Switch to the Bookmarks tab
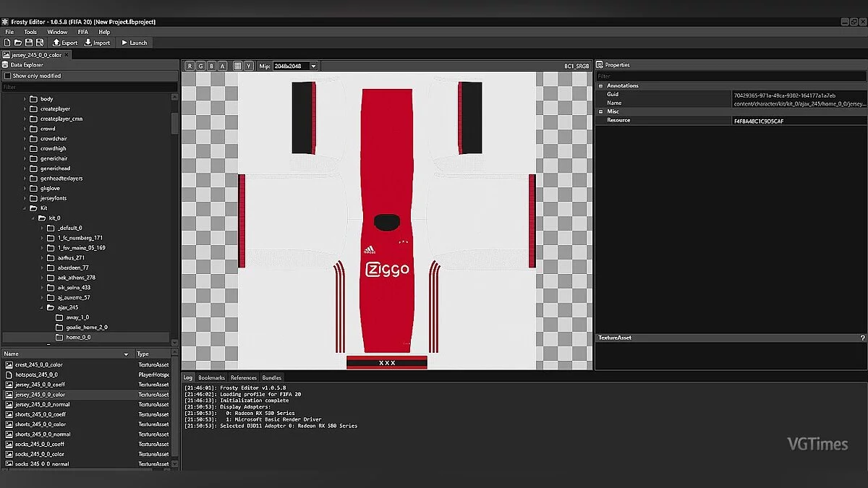 pyautogui.click(x=212, y=377)
